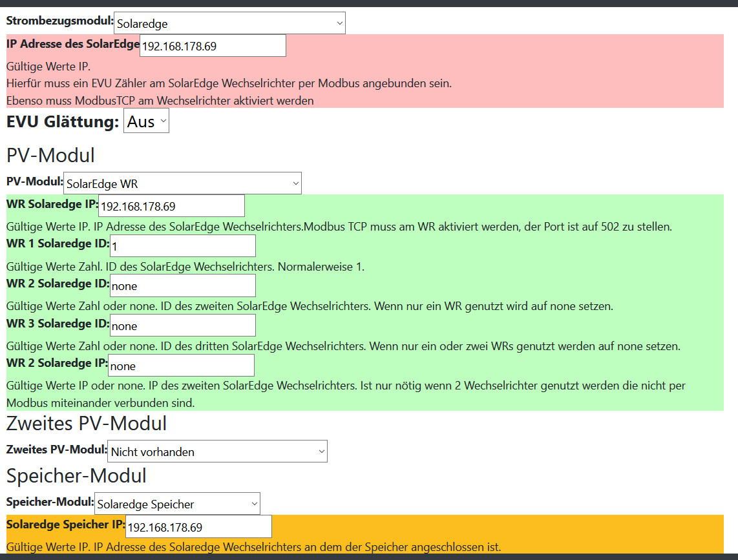This screenshot has height=560, width=738.
Task: Click the WR 1 Solaredge ID field
Action: 183,246
